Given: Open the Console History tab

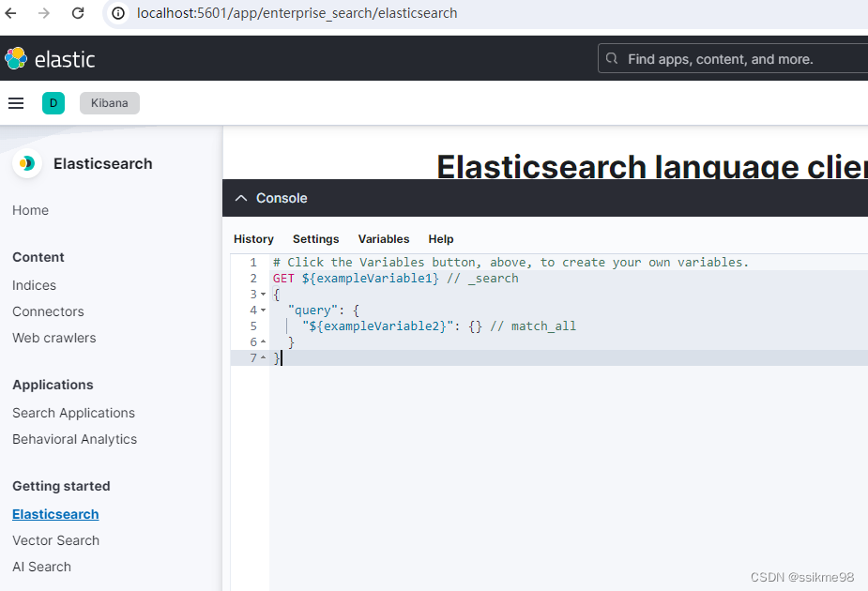Looking at the screenshot, I should pyautogui.click(x=253, y=239).
